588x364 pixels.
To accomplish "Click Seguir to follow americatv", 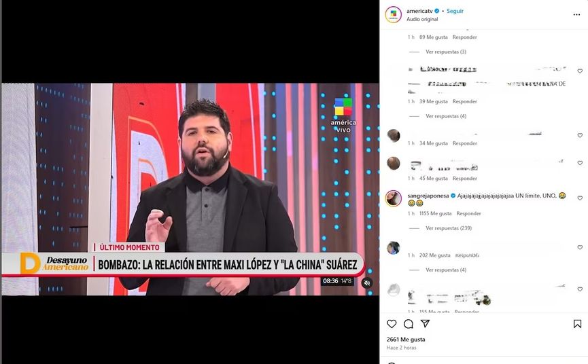I will click(x=455, y=11).
